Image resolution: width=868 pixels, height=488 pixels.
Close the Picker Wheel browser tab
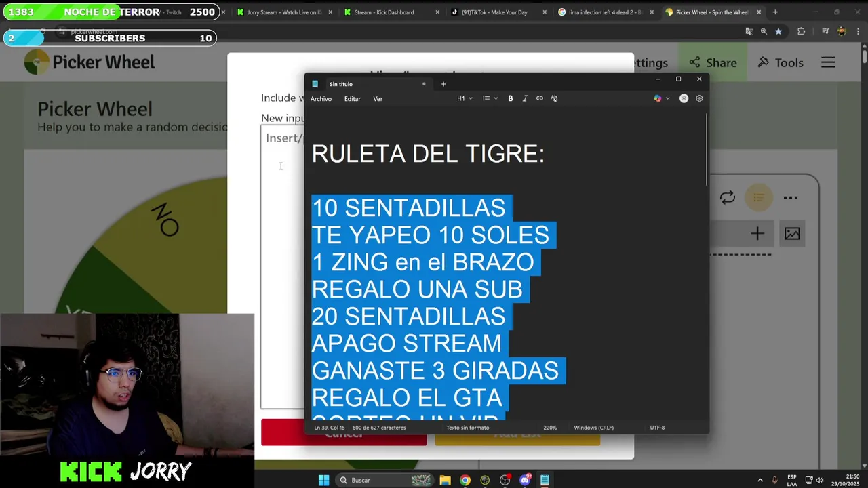pos(759,12)
